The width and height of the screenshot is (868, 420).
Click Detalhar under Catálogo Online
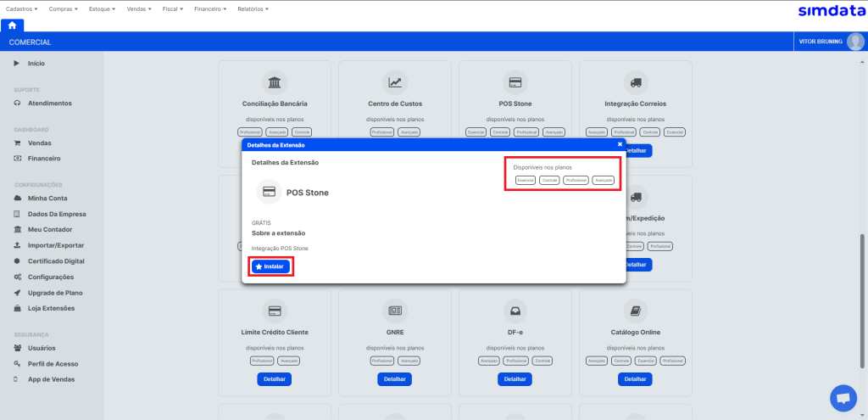point(635,379)
